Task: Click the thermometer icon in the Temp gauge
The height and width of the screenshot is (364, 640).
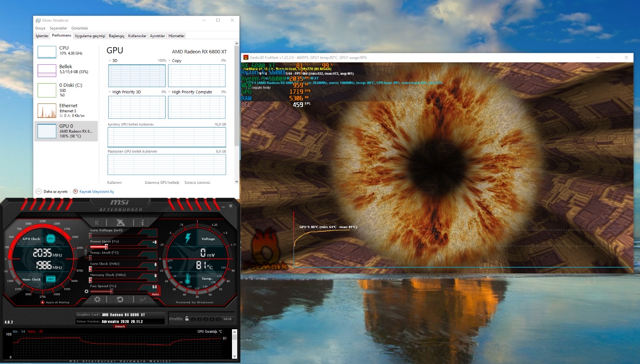Action: (x=187, y=278)
